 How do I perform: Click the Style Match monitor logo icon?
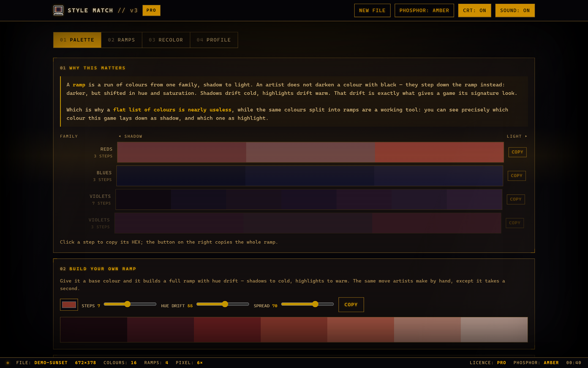[x=58, y=10]
